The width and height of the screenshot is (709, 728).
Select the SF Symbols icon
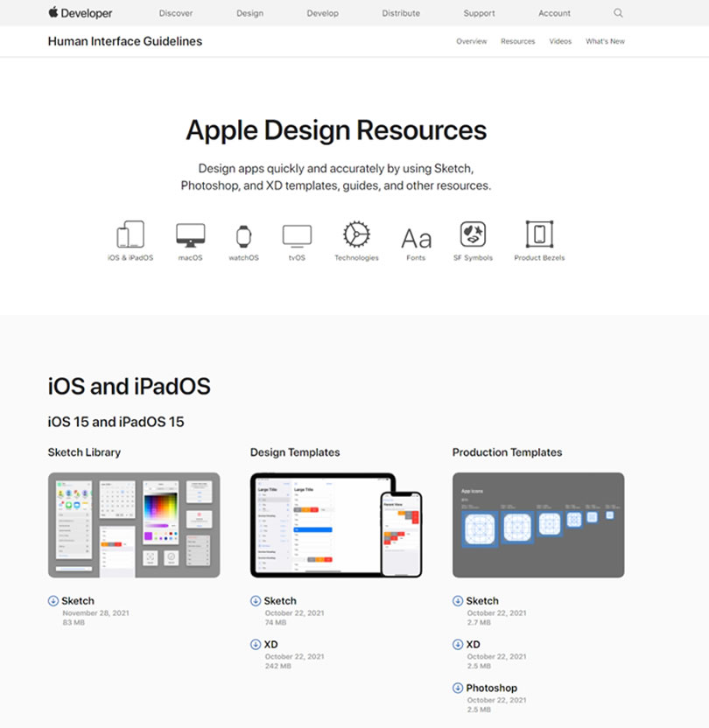click(474, 234)
